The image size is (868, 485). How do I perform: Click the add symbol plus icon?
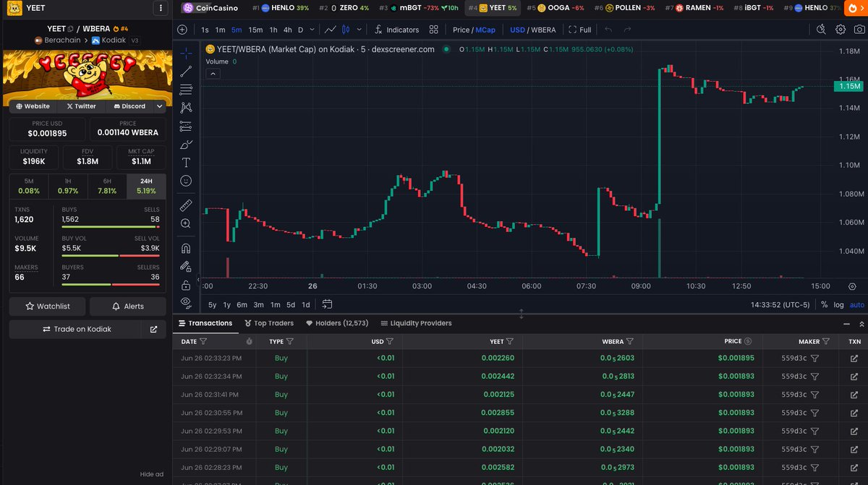point(182,30)
